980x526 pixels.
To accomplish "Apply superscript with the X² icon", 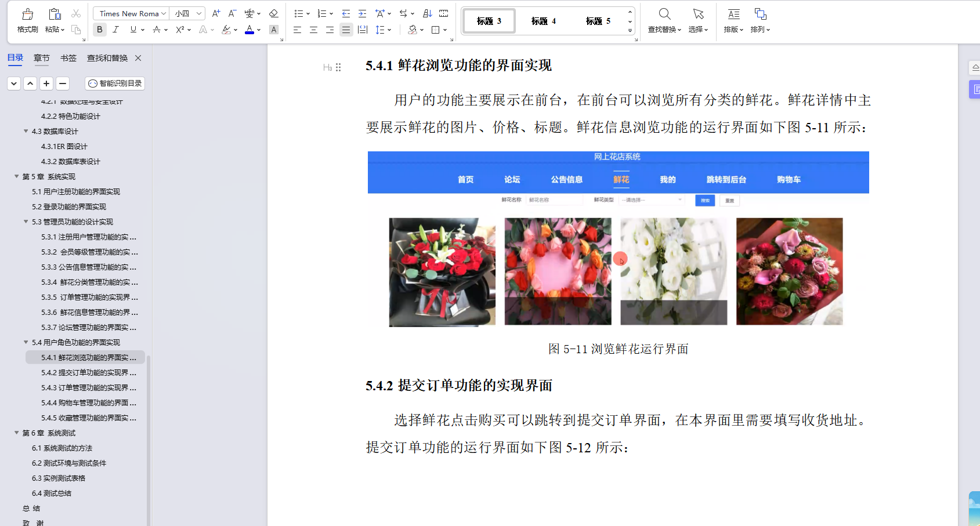I will [x=179, y=30].
